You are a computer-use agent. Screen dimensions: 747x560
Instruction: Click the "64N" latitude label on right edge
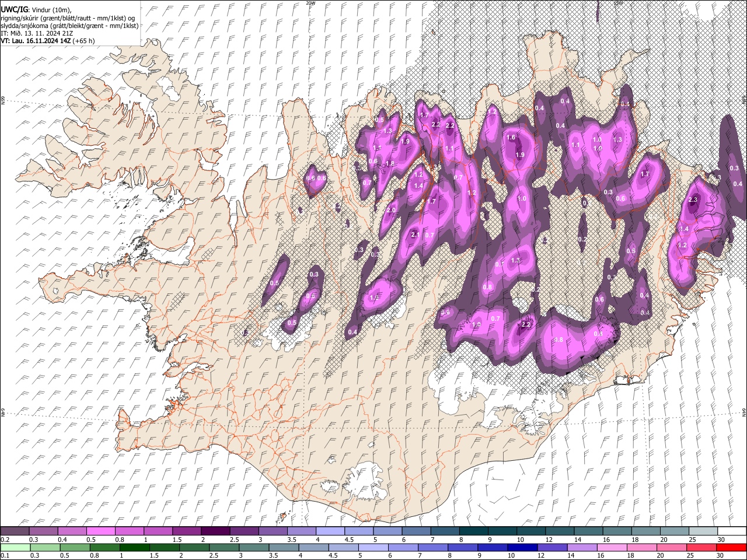click(744, 412)
